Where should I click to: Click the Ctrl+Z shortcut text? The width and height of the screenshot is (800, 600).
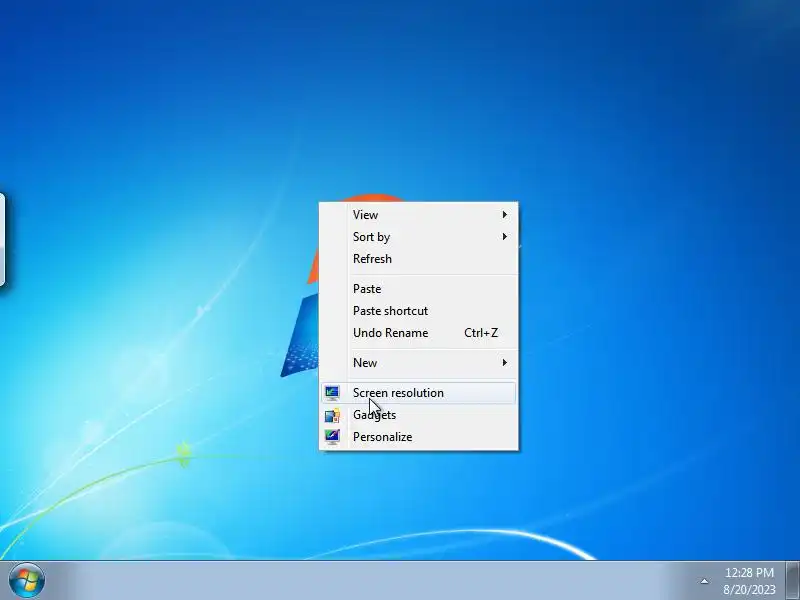(481, 333)
